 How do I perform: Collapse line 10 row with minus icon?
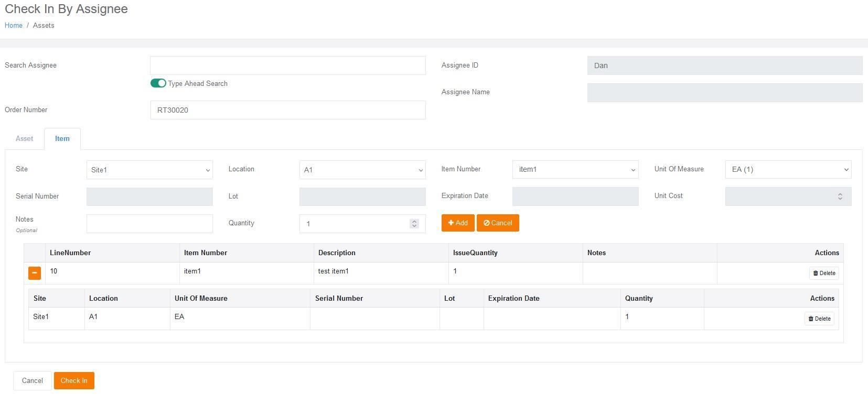coord(35,273)
